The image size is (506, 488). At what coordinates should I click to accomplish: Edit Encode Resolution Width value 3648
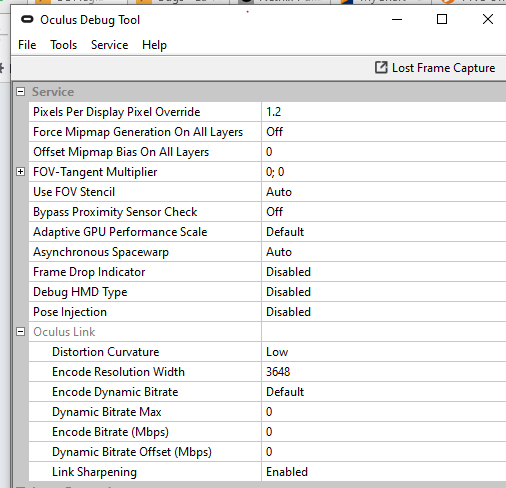click(x=384, y=372)
